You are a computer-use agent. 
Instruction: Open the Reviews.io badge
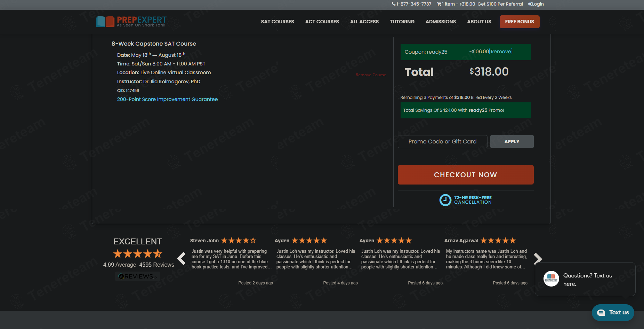(138, 276)
